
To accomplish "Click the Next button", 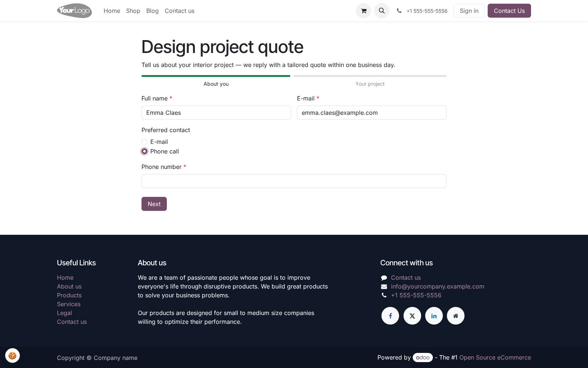I will [154, 204].
